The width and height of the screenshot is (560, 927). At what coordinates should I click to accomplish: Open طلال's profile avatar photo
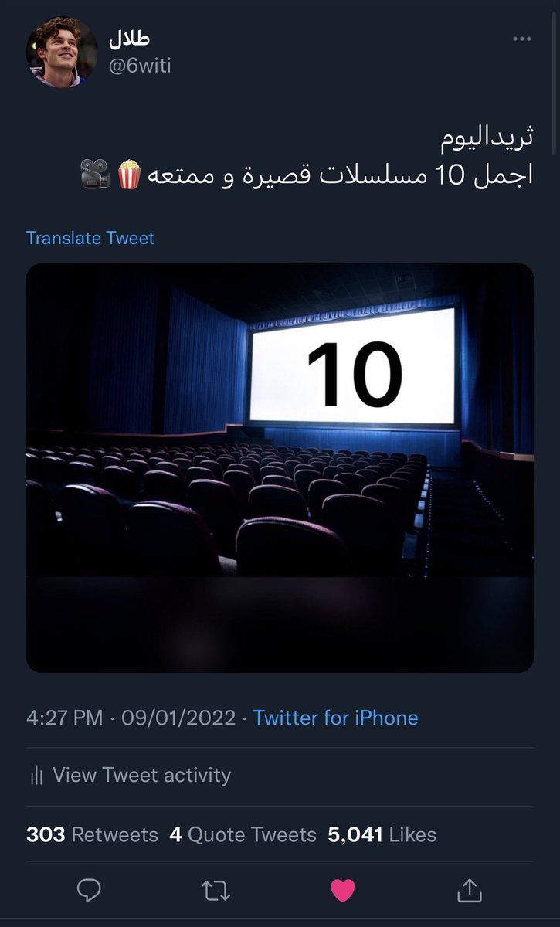(x=63, y=51)
